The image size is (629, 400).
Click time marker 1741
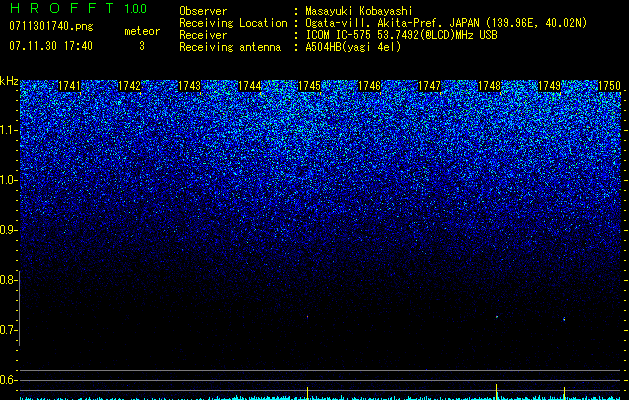point(69,86)
